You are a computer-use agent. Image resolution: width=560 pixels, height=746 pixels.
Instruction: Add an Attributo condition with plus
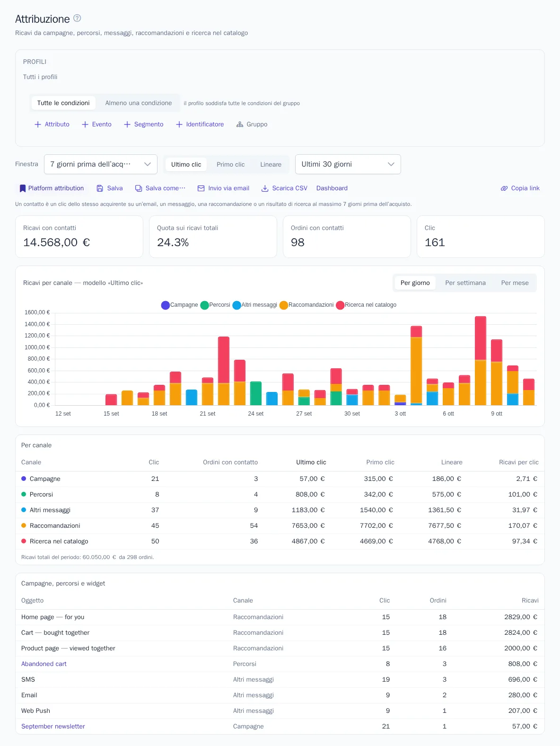pyautogui.click(x=52, y=124)
